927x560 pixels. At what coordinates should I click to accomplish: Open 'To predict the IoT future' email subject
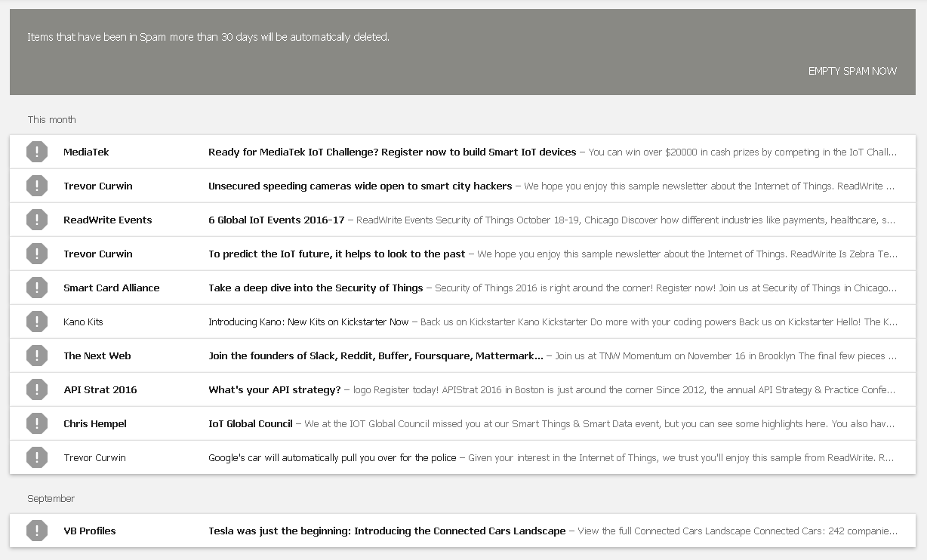pyautogui.click(x=337, y=254)
